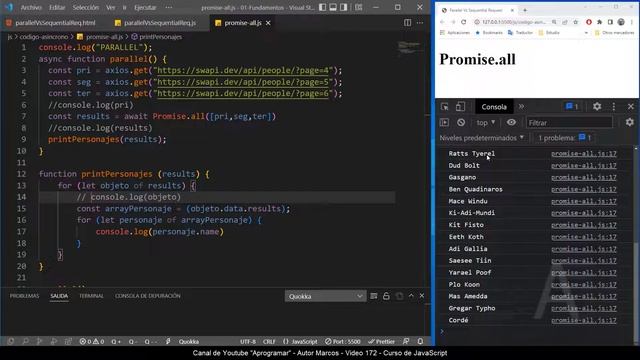Toggle DevTools device toolbar icon

[x=460, y=107]
